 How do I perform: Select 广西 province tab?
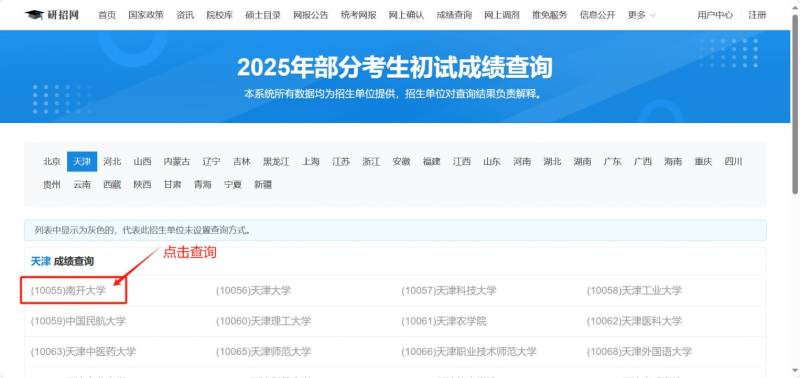point(643,162)
